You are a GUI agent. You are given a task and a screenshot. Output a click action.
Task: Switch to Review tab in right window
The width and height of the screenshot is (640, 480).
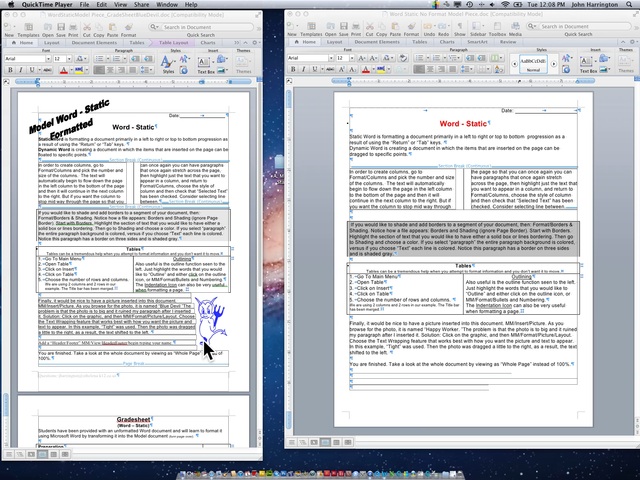tap(508, 42)
